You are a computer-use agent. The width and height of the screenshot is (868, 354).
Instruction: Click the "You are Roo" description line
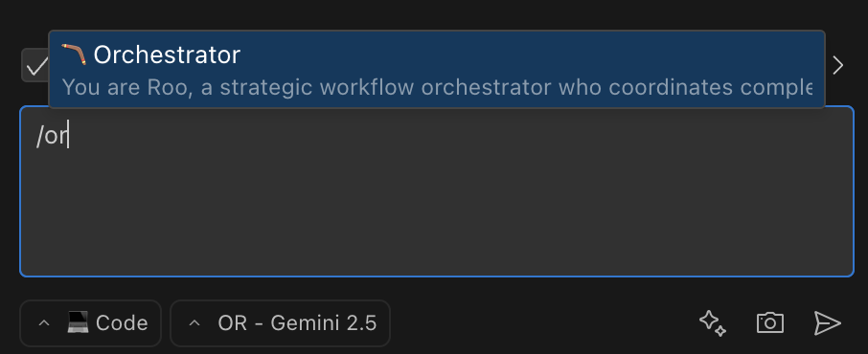437,87
